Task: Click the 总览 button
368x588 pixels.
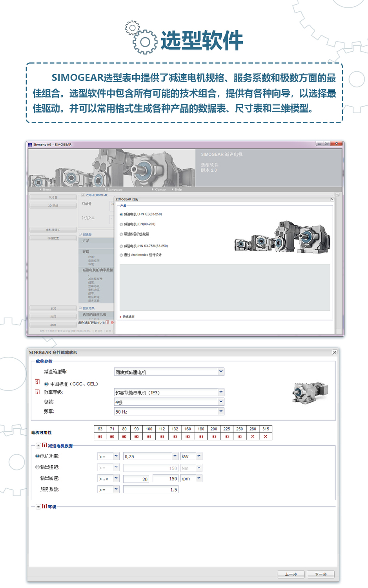Action: (53, 308)
